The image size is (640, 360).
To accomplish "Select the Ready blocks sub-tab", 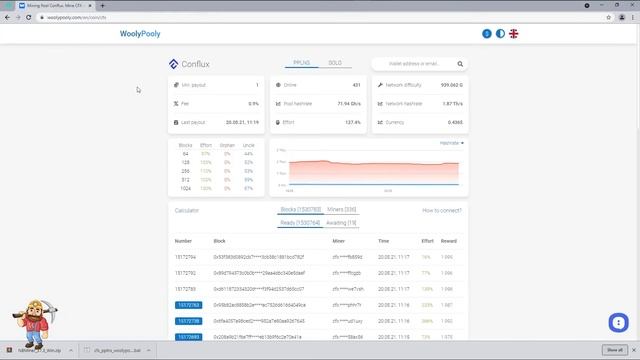I will pyautogui.click(x=300, y=223).
